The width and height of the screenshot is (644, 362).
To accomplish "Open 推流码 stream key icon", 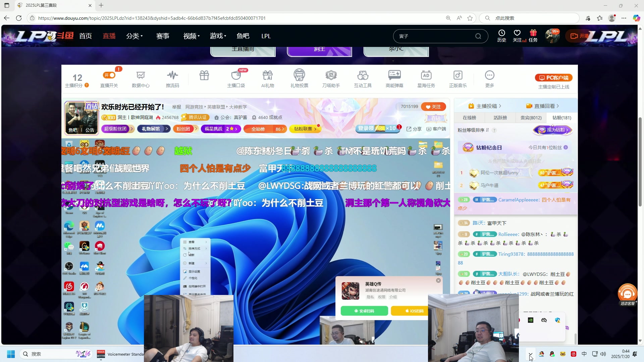I will (172, 75).
